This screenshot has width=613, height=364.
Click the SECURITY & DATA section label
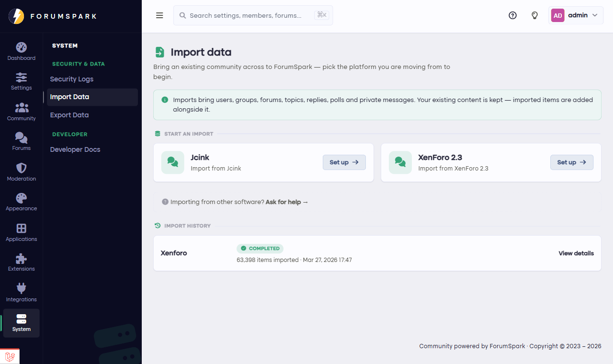pos(79,64)
